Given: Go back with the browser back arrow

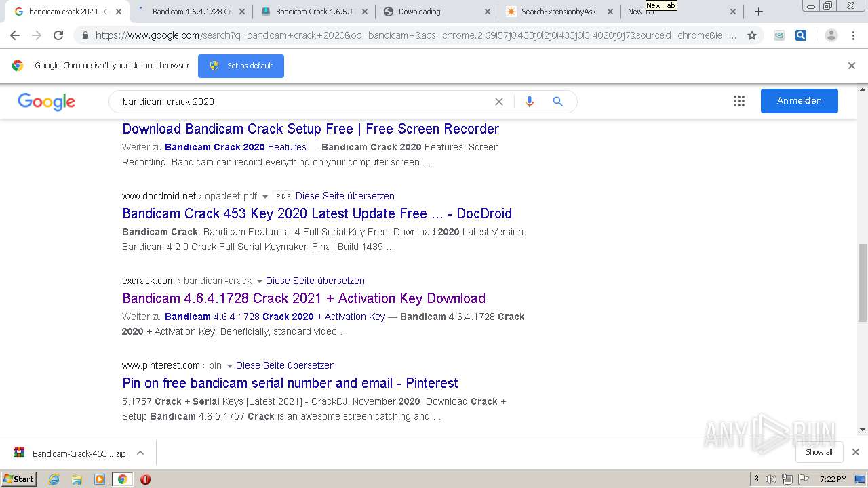Looking at the screenshot, I should pyautogui.click(x=15, y=35).
